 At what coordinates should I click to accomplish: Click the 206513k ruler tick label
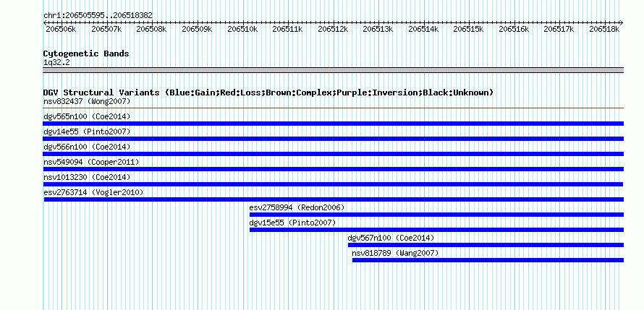(378, 29)
